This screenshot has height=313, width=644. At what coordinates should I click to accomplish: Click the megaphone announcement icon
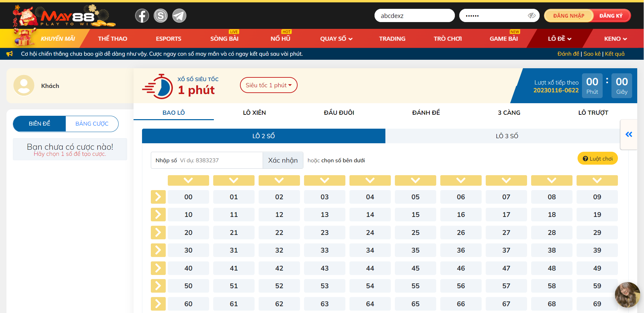click(x=9, y=54)
